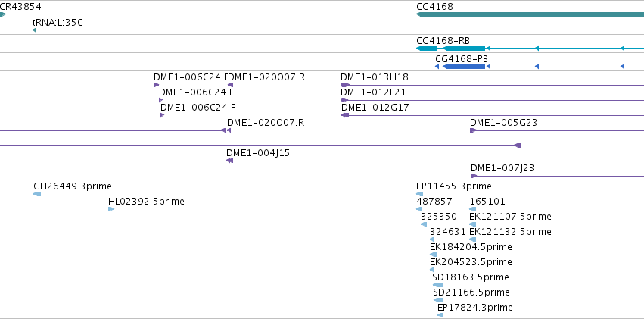Select the 325350 feature label
The height and width of the screenshot is (319, 644).
click(x=439, y=217)
